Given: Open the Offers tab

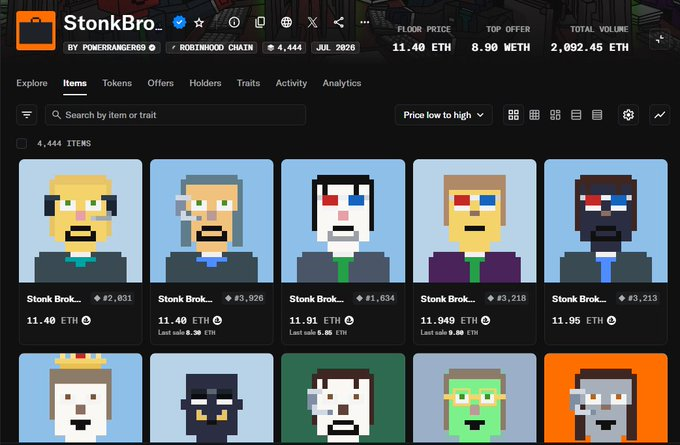Looking at the screenshot, I should (160, 83).
